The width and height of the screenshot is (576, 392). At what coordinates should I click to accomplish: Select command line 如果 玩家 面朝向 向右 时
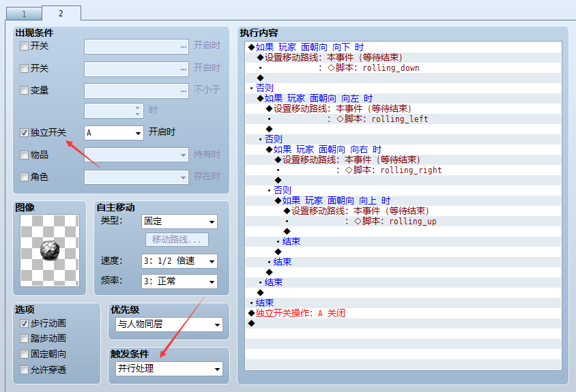pos(403,149)
